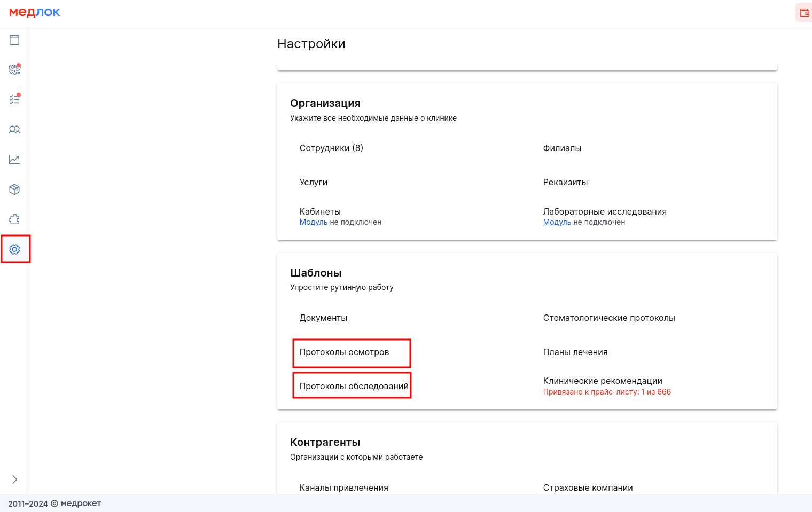Open the modules puzzle piece icon
The height and width of the screenshot is (512, 812).
[14, 219]
